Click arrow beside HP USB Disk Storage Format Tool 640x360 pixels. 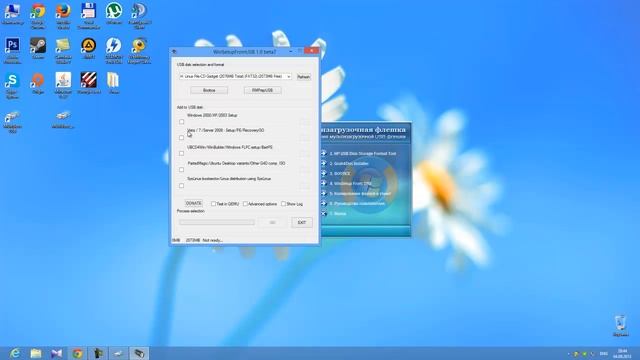tap(323, 153)
